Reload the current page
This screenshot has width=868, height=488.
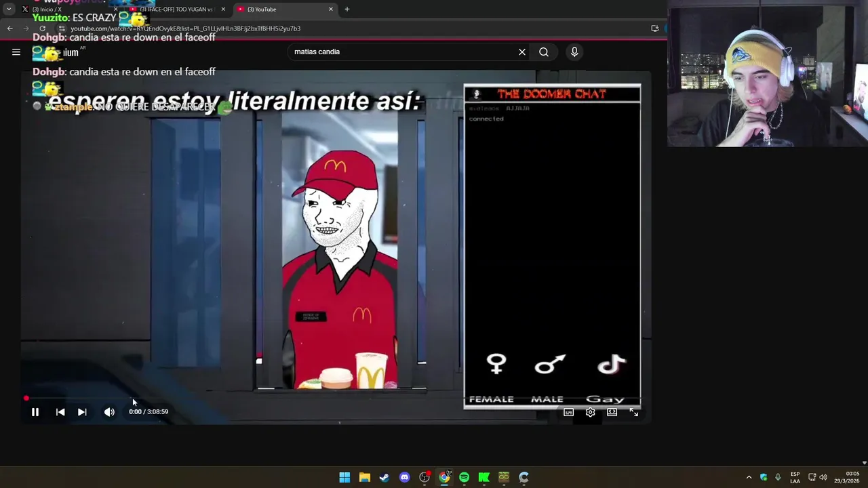tap(43, 28)
